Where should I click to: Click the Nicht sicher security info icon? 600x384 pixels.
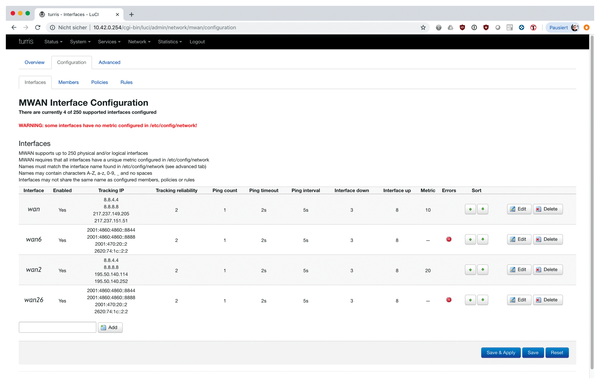[52, 28]
